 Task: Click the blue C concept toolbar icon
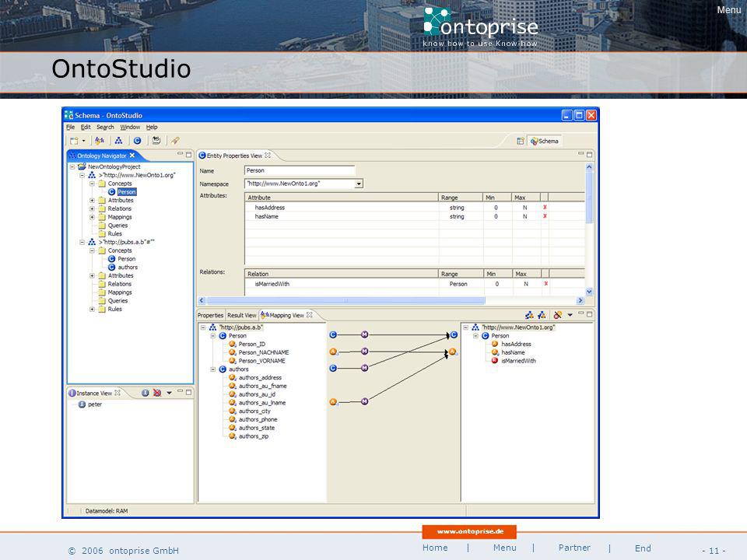(137, 141)
